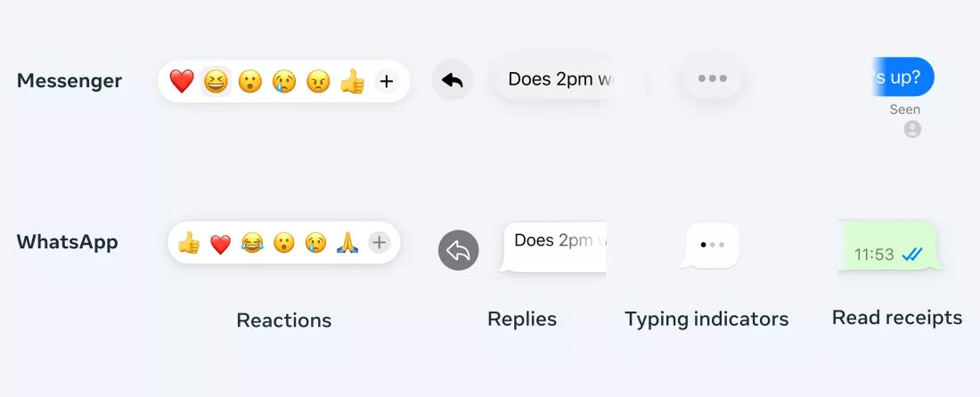Choose the red heart WhatsApp reaction

(x=220, y=244)
